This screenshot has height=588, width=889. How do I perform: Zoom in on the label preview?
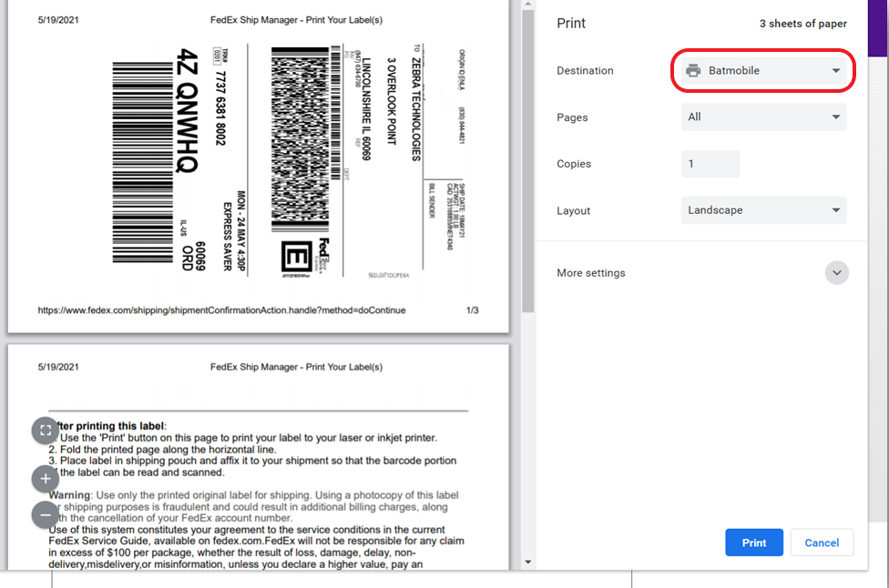(x=45, y=478)
